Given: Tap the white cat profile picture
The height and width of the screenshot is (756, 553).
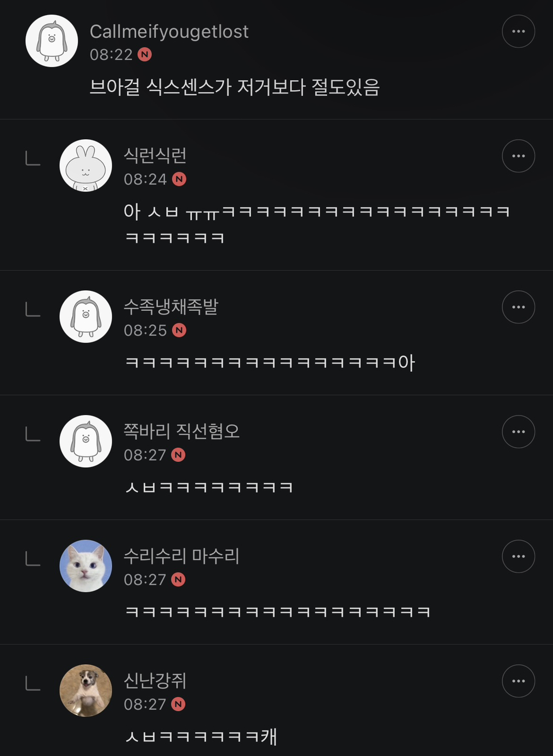Looking at the screenshot, I should [85, 566].
